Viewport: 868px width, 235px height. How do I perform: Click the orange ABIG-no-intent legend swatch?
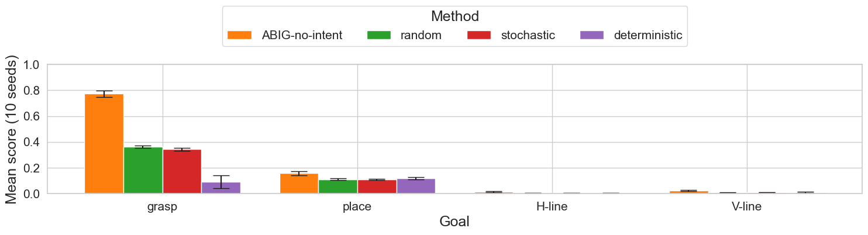click(x=239, y=35)
